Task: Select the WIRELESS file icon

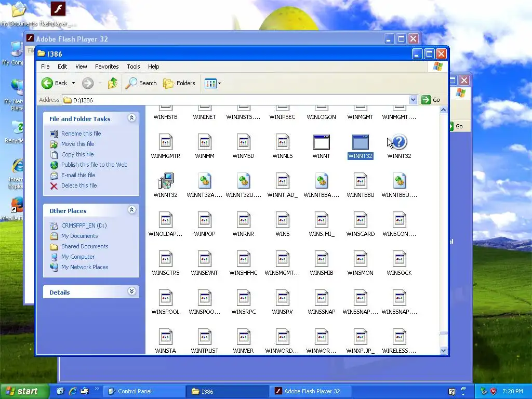Action: 400,337
